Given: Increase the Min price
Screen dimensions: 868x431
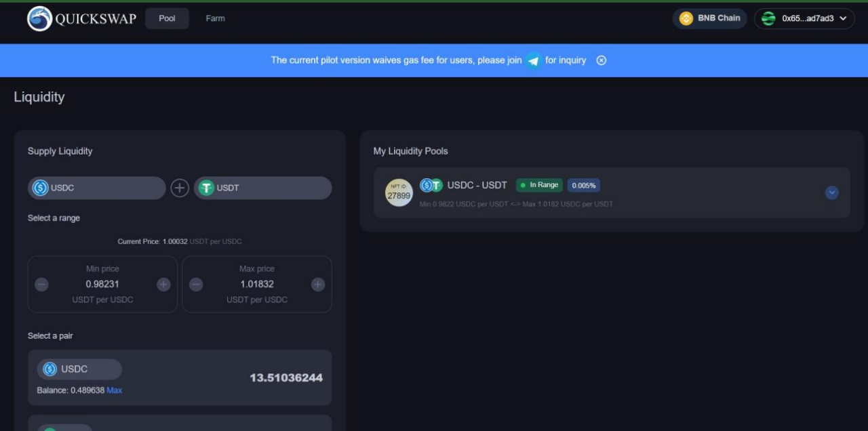Looking at the screenshot, I should 163,285.
